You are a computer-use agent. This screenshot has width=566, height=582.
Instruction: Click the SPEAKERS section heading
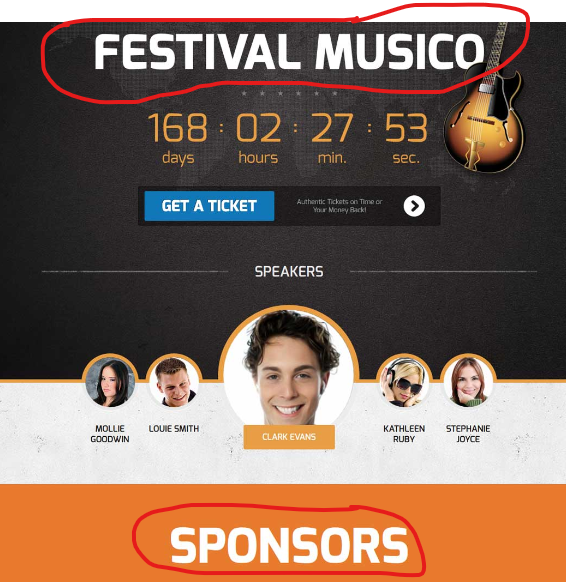pyautogui.click(x=289, y=272)
